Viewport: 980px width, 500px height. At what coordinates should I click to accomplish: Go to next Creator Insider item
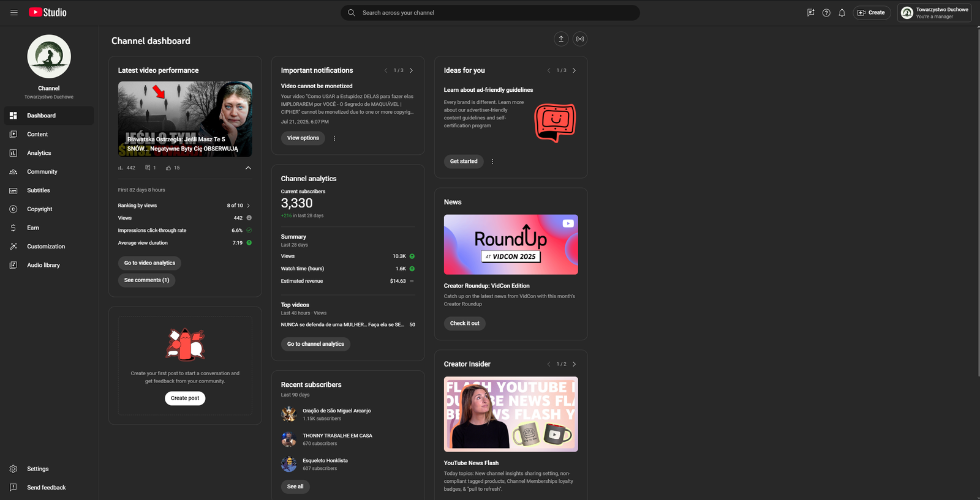coord(574,364)
